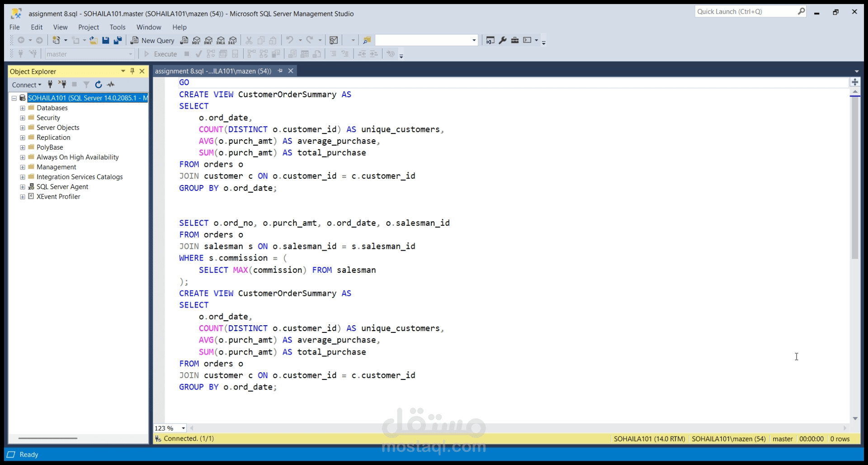The image size is (868, 465).
Task: Open an Analysis Services DAX query
Action: point(233,40)
